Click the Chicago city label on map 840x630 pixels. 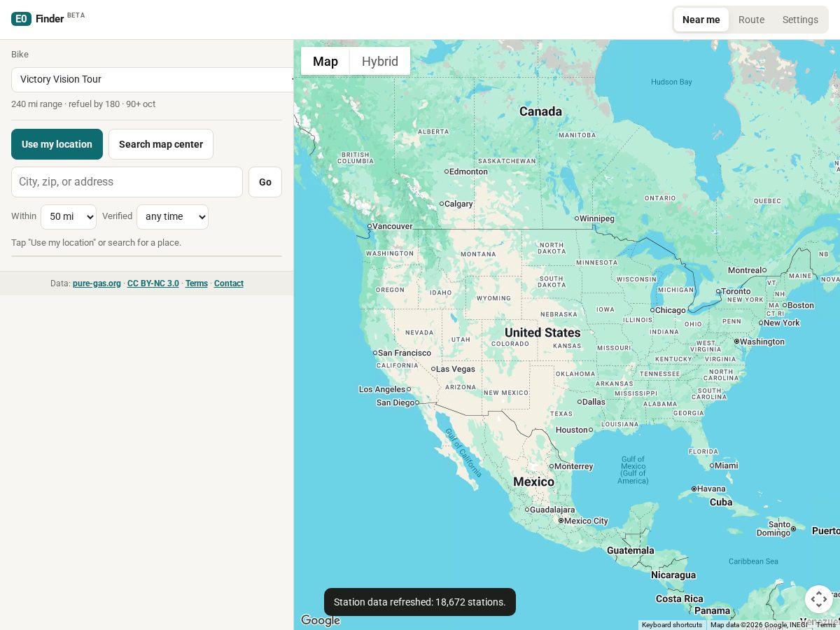tap(670, 310)
